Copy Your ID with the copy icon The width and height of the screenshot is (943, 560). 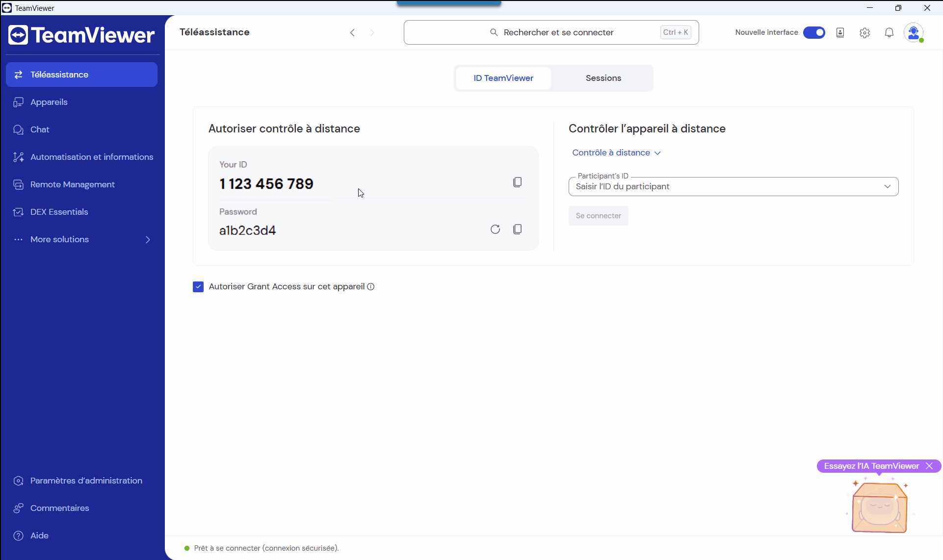tap(517, 182)
